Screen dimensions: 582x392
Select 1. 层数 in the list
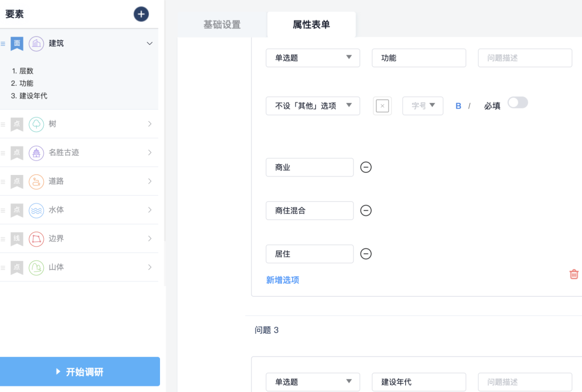[22, 71]
